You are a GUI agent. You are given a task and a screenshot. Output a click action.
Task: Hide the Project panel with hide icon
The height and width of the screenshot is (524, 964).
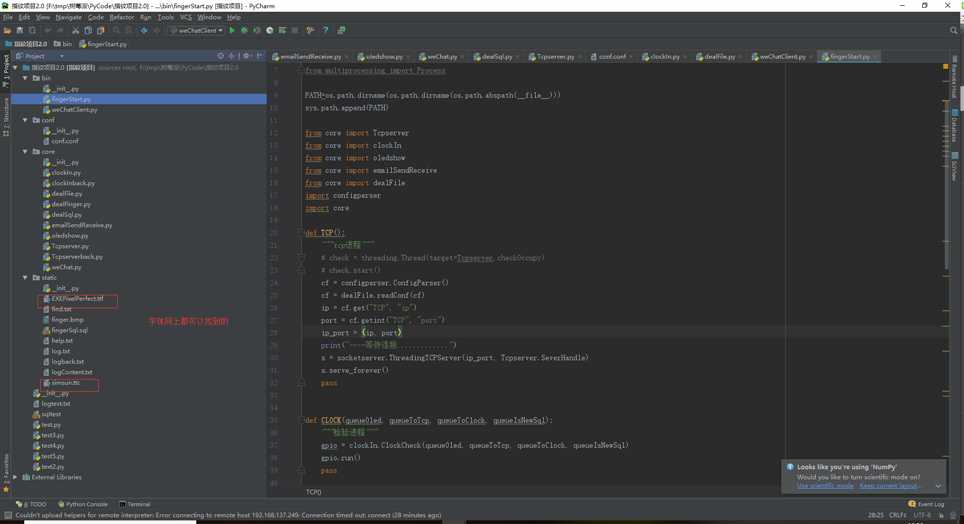pyautogui.click(x=259, y=56)
